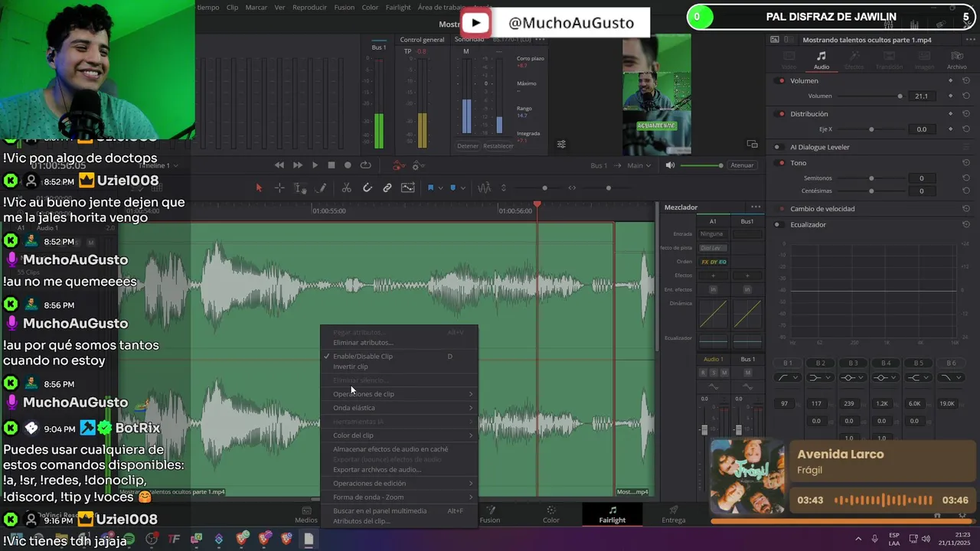The width and height of the screenshot is (980, 551).
Task: Stop playback with the square stop button
Action: (x=332, y=165)
